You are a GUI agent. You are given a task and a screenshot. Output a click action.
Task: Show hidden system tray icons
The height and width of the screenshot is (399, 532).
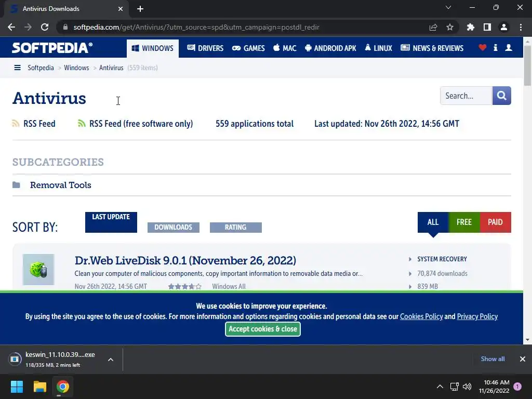pos(440,387)
